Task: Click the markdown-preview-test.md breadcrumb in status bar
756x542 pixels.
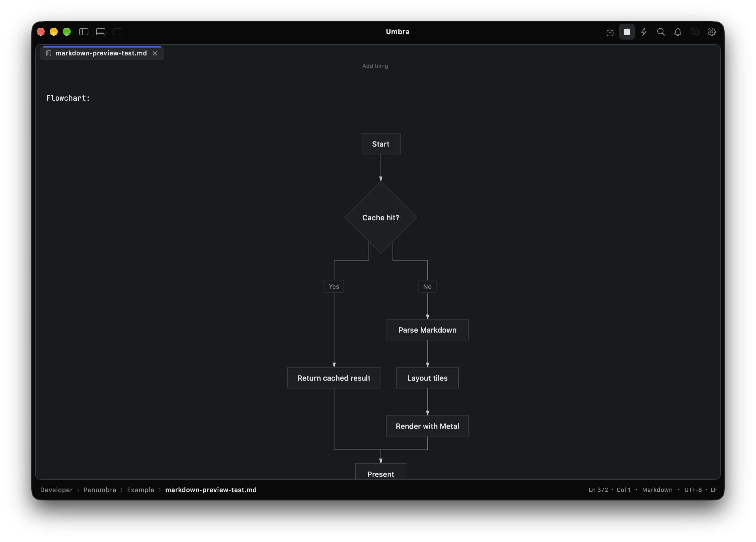Action: (x=211, y=490)
